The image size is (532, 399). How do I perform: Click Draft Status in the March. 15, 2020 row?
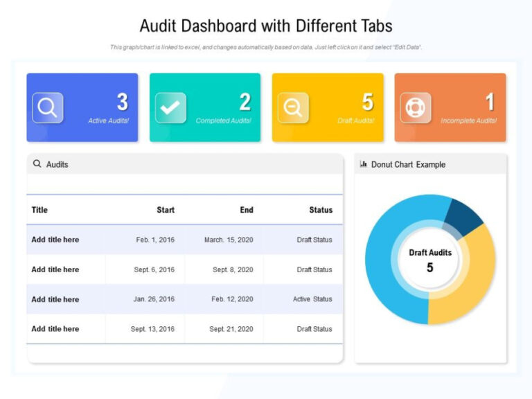click(x=314, y=240)
